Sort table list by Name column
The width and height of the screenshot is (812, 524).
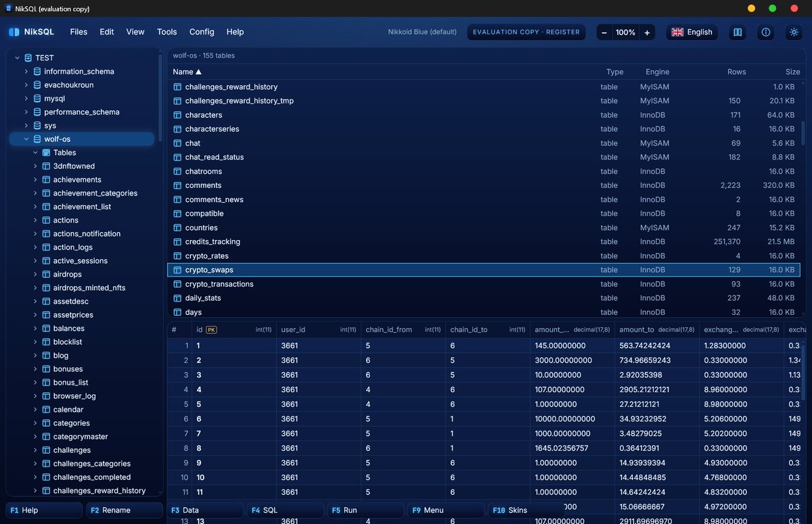187,72
